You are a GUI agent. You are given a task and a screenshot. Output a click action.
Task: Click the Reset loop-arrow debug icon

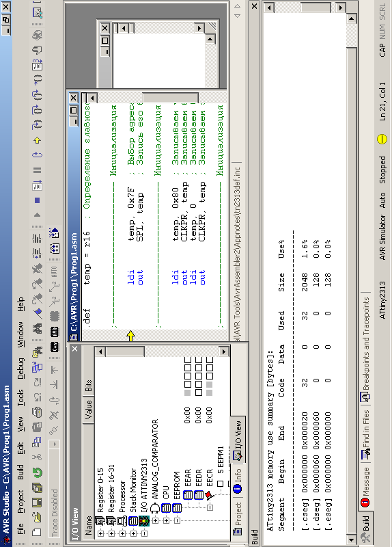click(x=37, y=155)
